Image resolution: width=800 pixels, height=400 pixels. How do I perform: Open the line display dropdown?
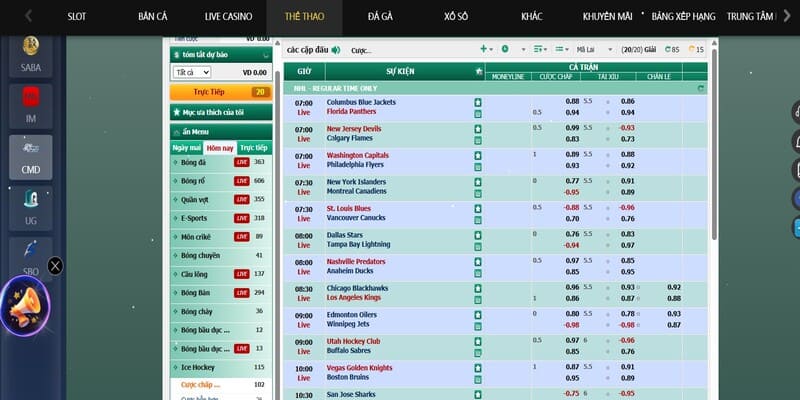click(562, 49)
